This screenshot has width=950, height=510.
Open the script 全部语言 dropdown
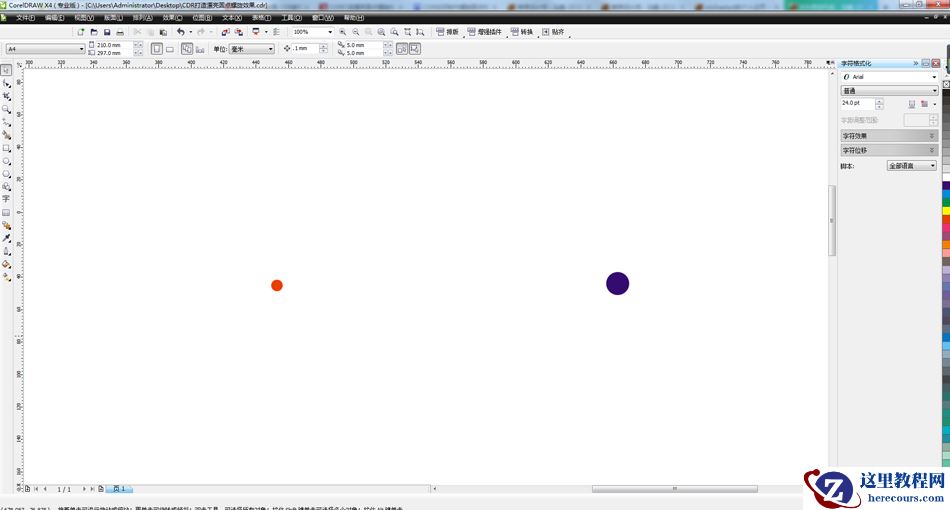click(x=912, y=165)
